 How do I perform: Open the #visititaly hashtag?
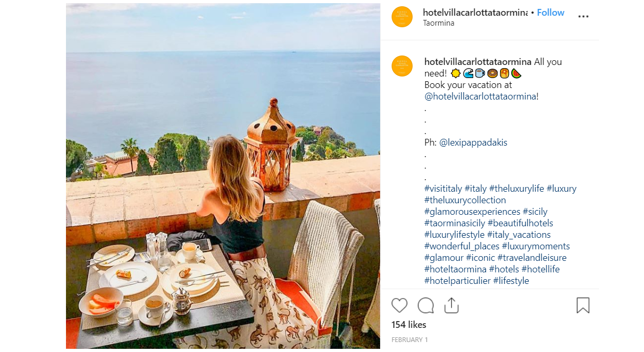tap(443, 189)
